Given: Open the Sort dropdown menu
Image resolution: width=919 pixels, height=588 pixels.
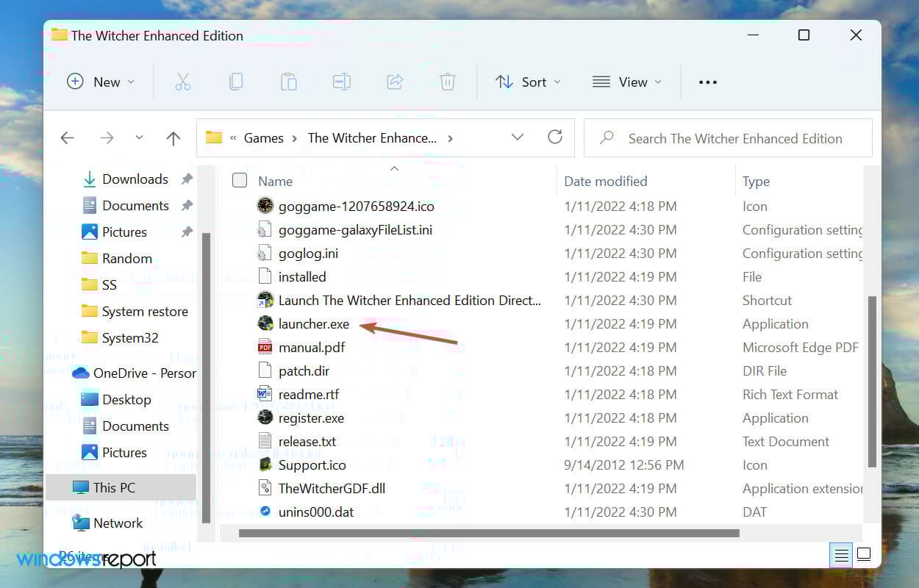Looking at the screenshot, I should point(528,82).
